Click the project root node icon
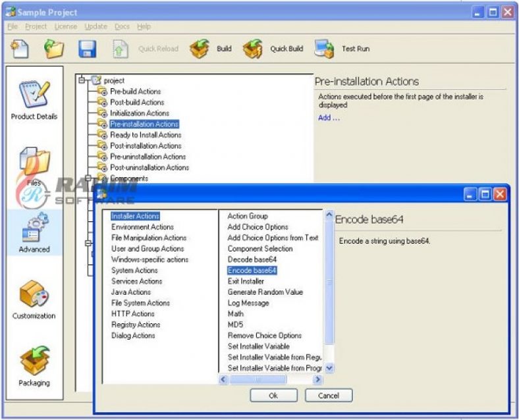 [x=96, y=80]
